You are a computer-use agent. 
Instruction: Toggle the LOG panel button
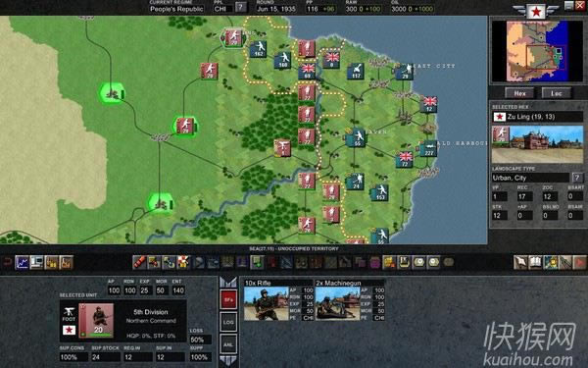tap(228, 322)
